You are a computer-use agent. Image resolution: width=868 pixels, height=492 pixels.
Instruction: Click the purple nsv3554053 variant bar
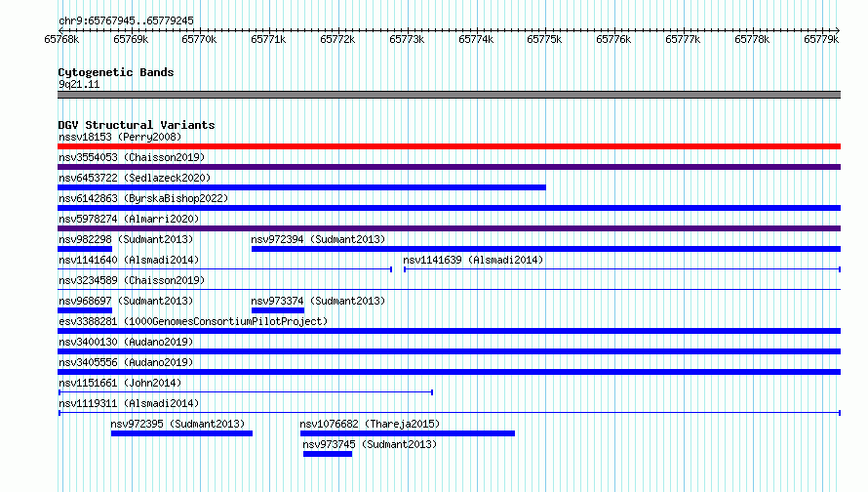point(449,167)
